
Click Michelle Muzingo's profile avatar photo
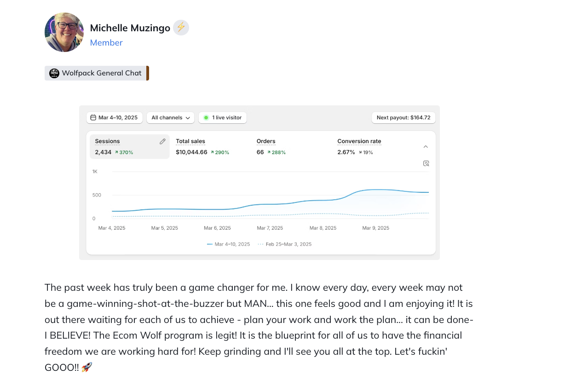pos(64,32)
